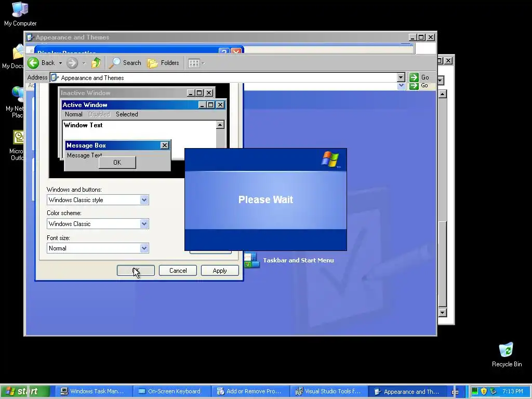The width and height of the screenshot is (532, 399).
Task: Toggle the Folders pane
Action: (x=163, y=63)
